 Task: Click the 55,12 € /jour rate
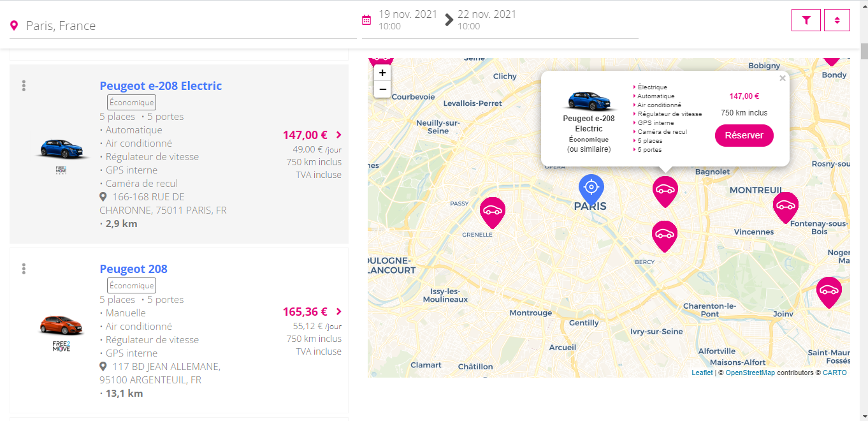pyautogui.click(x=317, y=326)
